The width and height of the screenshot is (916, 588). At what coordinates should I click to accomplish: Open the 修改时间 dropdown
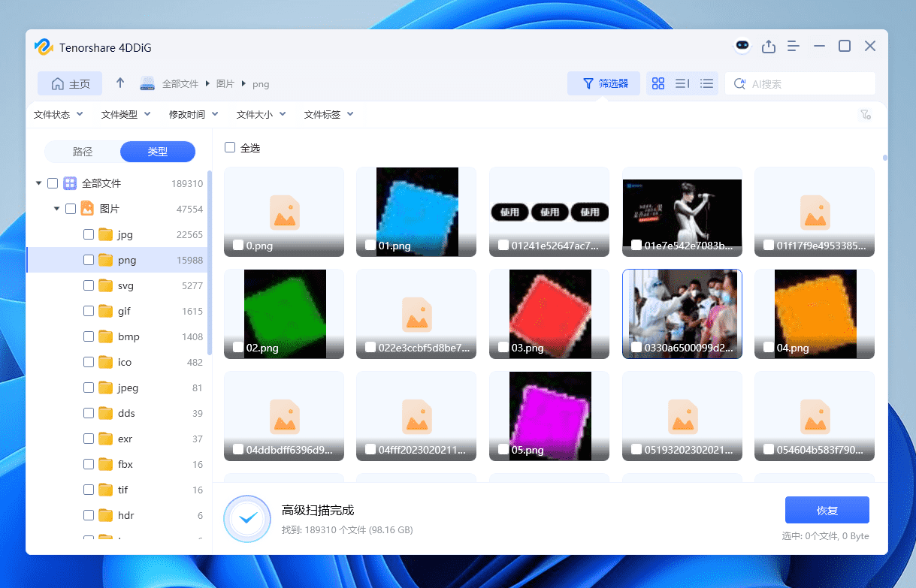click(193, 114)
